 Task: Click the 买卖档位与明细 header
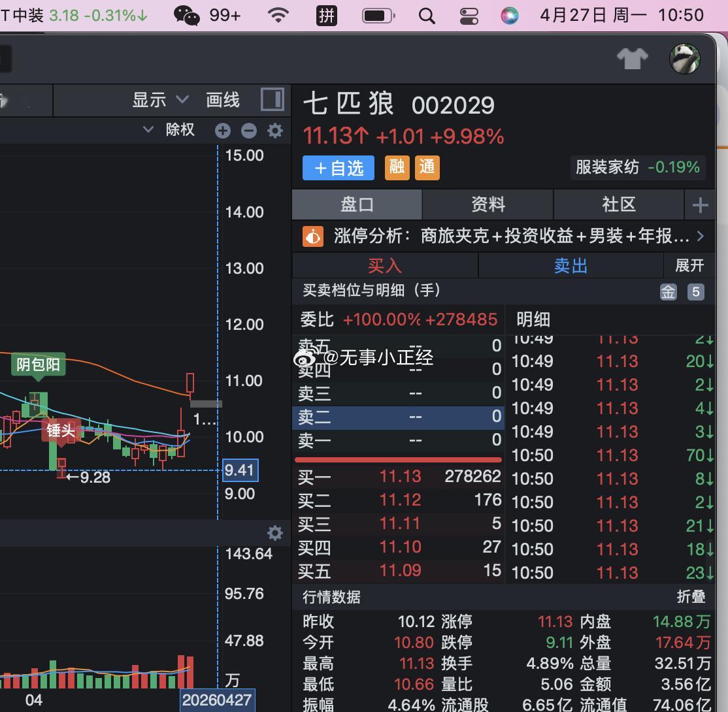tap(371, 291)
